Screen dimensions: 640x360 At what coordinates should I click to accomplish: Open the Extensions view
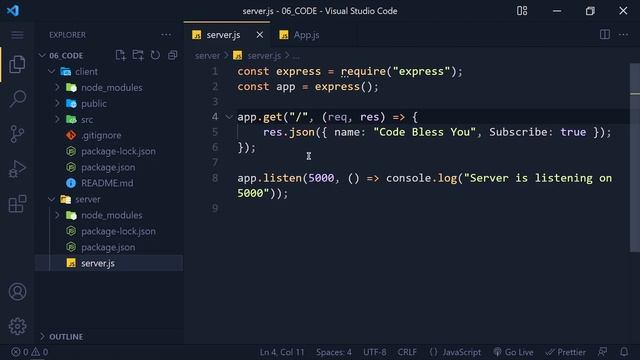17,204
